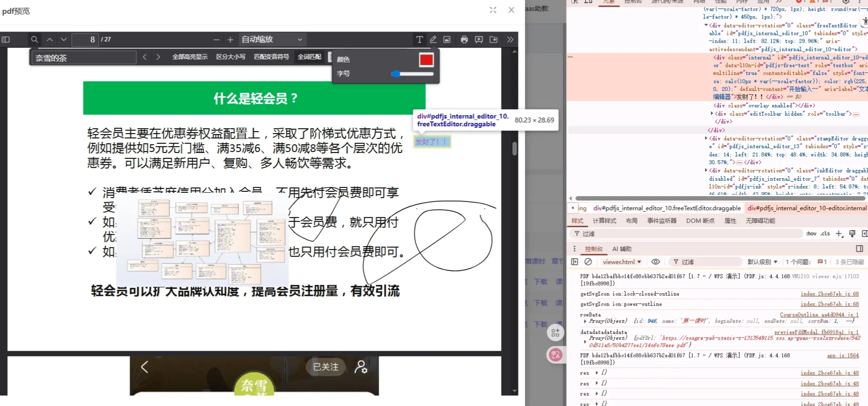Screen dimensions: 868x406
Task: Switch to AI 辅助 drawer tab
Action: [622, 249]
